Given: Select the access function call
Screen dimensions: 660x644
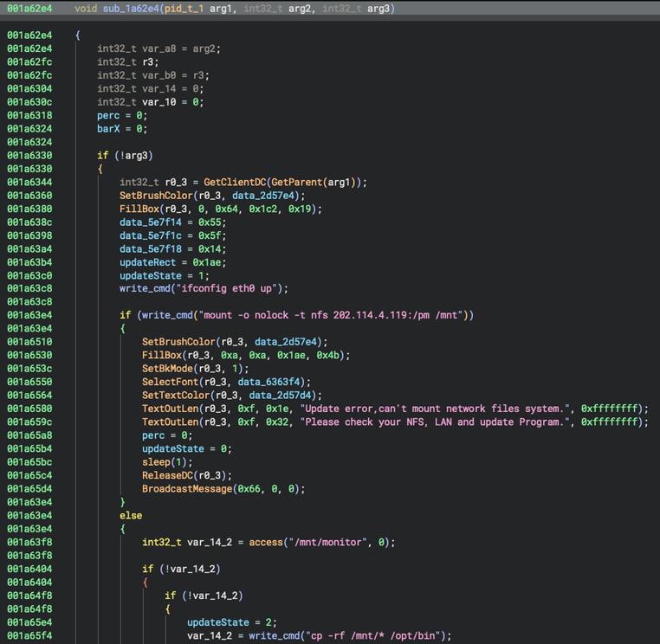Looking at the screenshot, I should click(265, 543).
